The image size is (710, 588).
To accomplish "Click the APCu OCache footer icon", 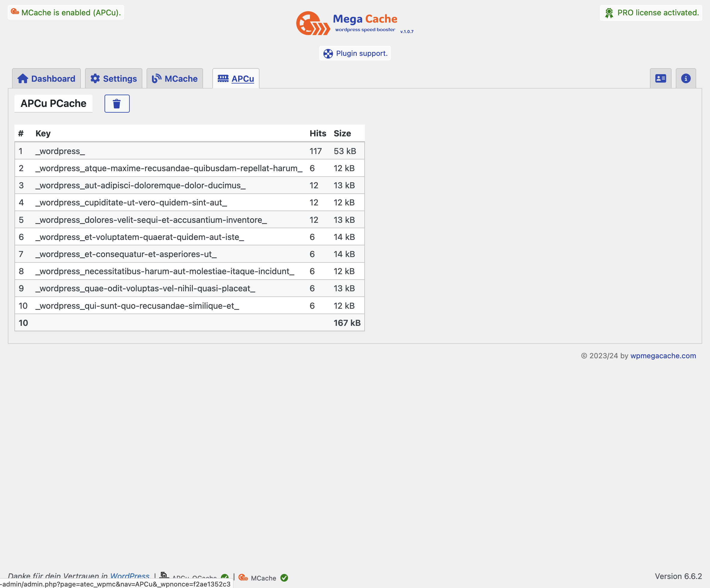I will click(164, 575).
